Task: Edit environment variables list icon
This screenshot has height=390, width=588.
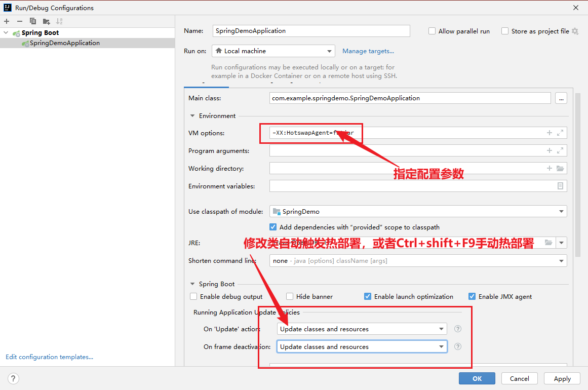Action: click(x=560, y=186)
